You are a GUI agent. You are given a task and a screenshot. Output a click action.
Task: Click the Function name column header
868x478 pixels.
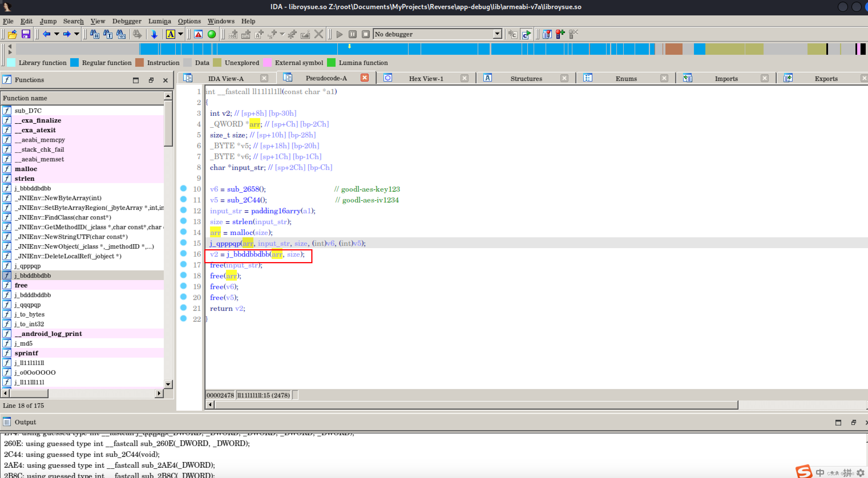82,98
